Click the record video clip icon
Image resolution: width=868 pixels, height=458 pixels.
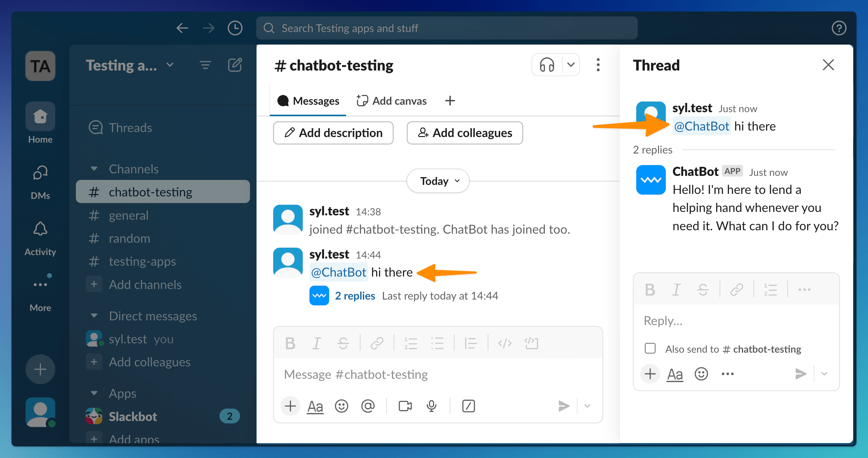(405, 406)
